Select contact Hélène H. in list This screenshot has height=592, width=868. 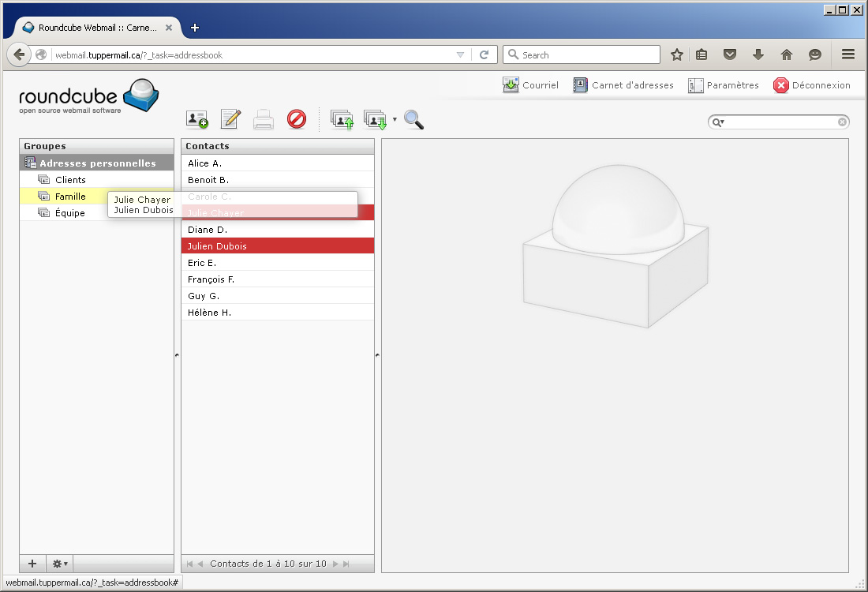click(x=209, y=313)
